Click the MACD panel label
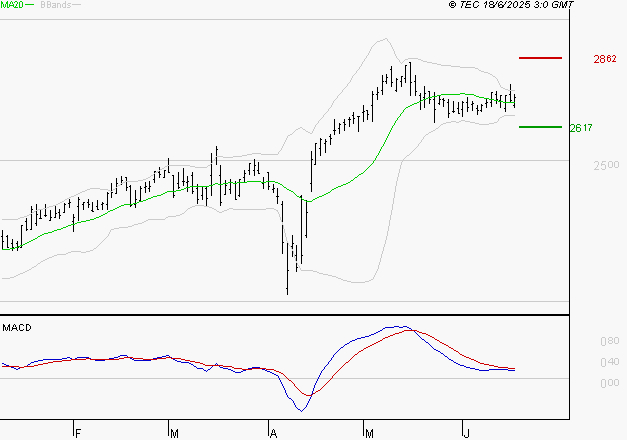This screenshot has height=440, width=627. tap(17, 328)
